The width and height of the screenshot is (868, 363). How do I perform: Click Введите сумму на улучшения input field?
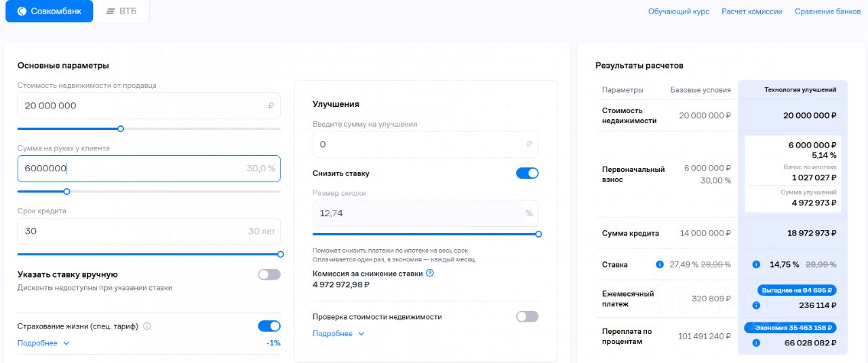click(x=425, y=144)
